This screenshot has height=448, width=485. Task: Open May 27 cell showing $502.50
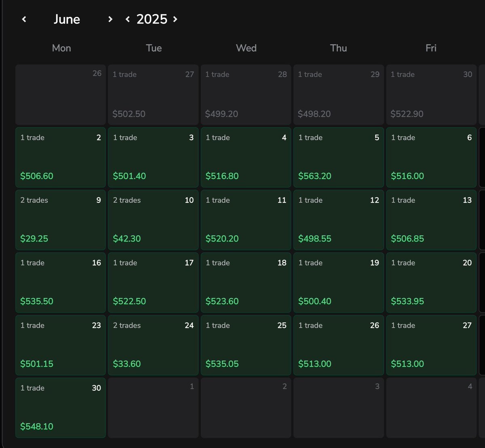[153, 95]
